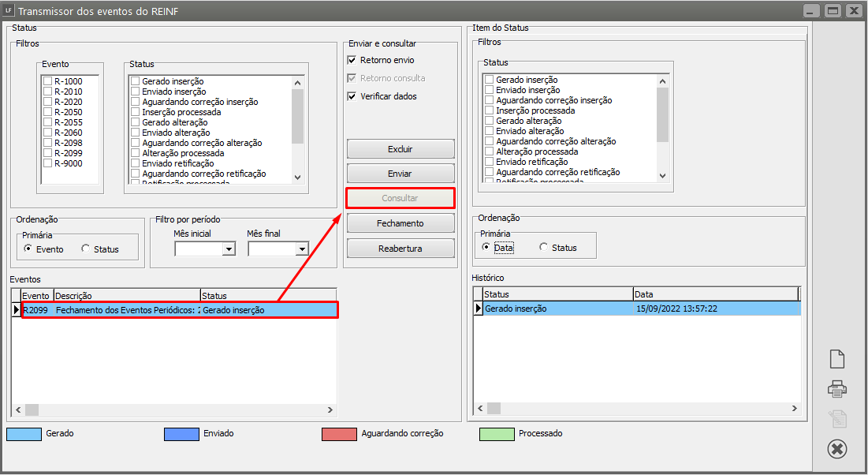The height and width of the screenshot is (475, 868).
Task: Click the Fechamento button
Action: pos(400,223)
